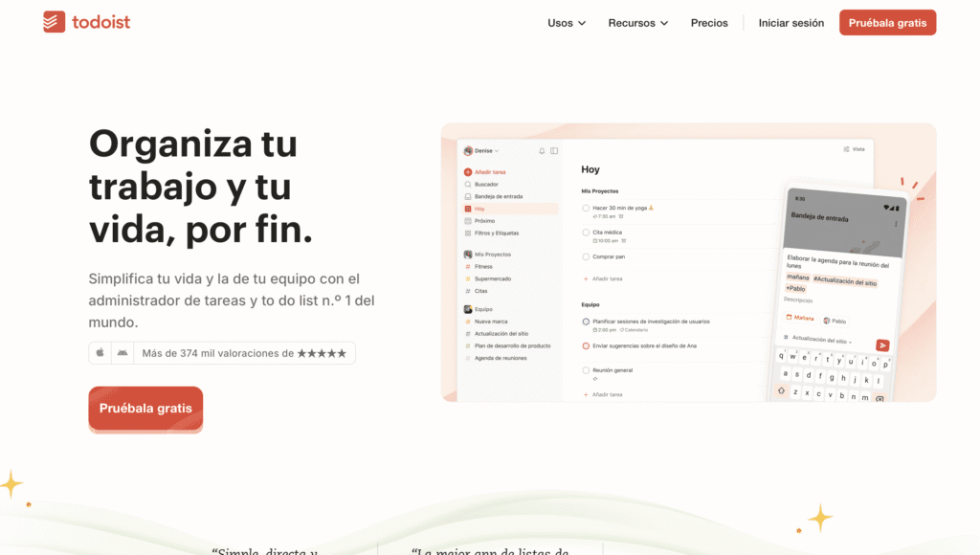Screen dimensions: 980x555
Task: Select Agenda de reuniones project
Action: (x=496, y=358)
